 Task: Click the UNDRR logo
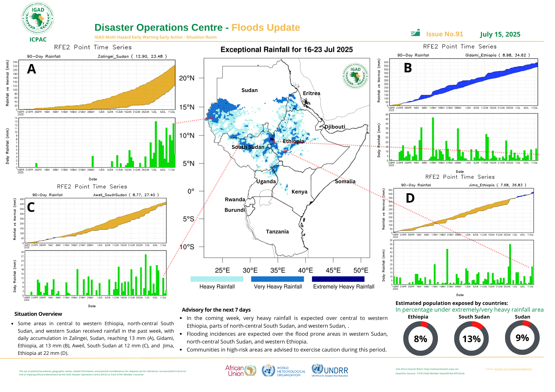(x=330, y=370)
